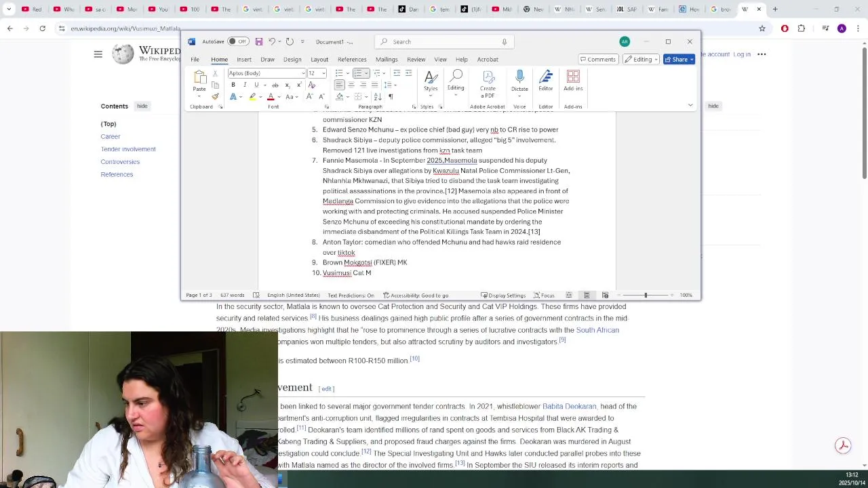
Task: Pick the red font color swatch
Action: pos(271,96)
